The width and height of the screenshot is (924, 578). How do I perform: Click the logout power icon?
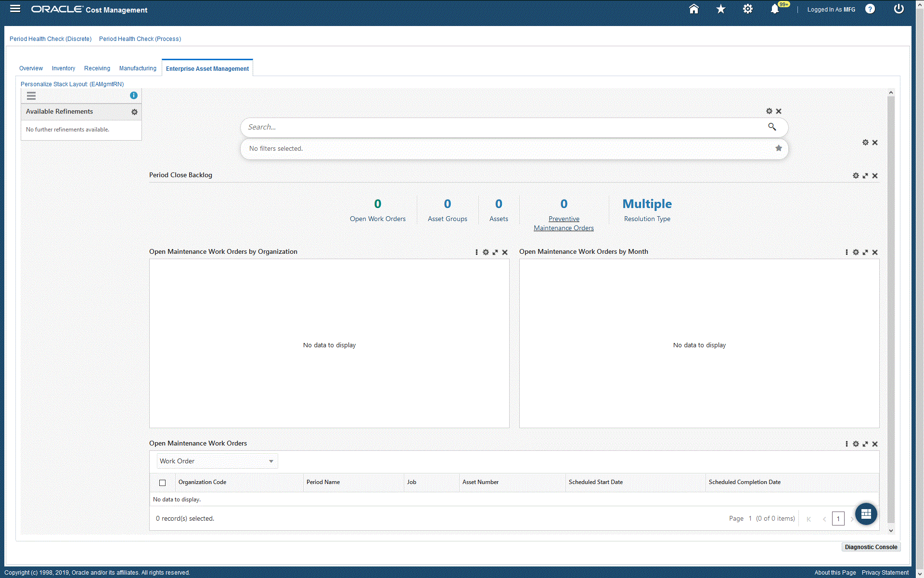(x=898, y=9)
